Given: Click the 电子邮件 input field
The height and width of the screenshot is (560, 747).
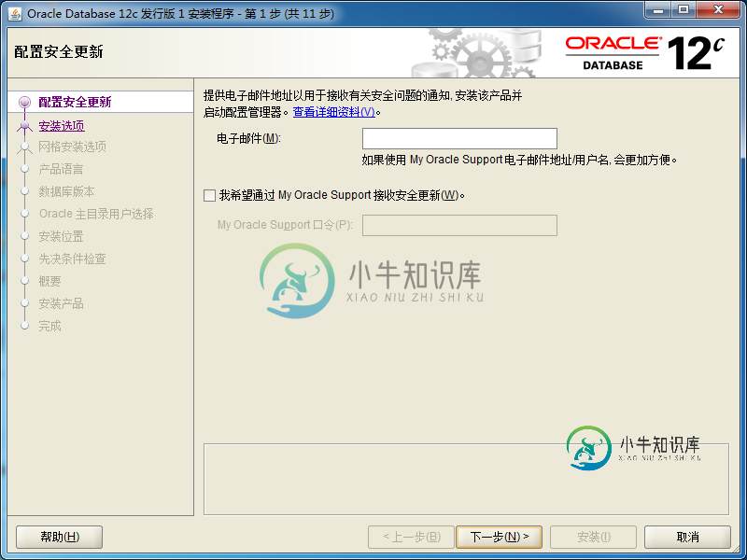Looking at the screenshot, I should click(x=459, y=138).
